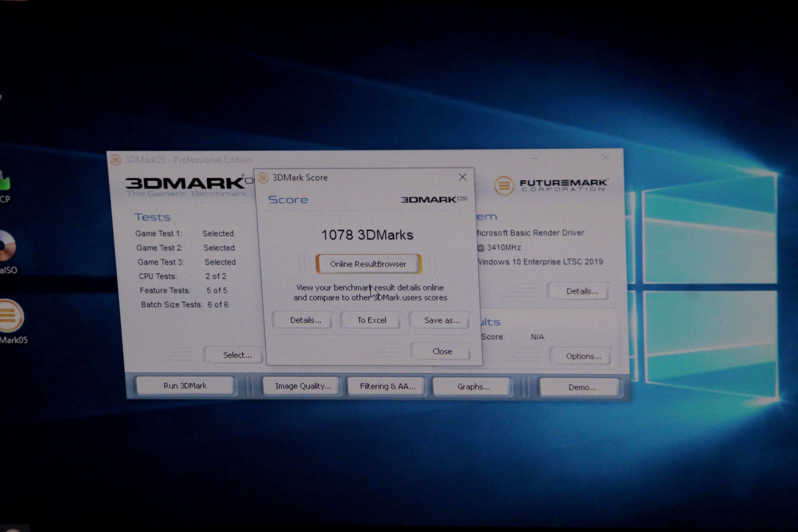Click the Batch Size Tests 6 of 6 row
This screenshot has width=798, height=532.
click(x=185, y=304)
